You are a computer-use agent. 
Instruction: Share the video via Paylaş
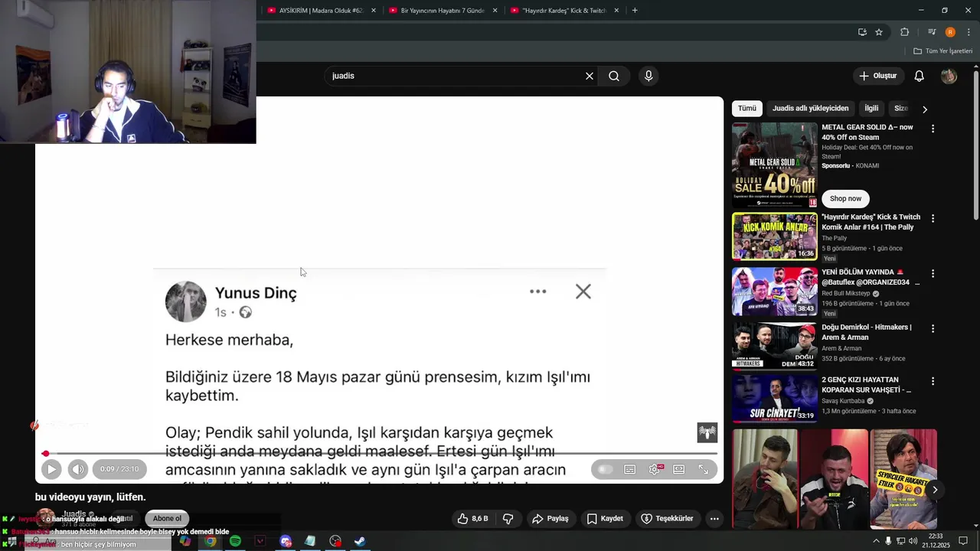click(x=550, y=519)
